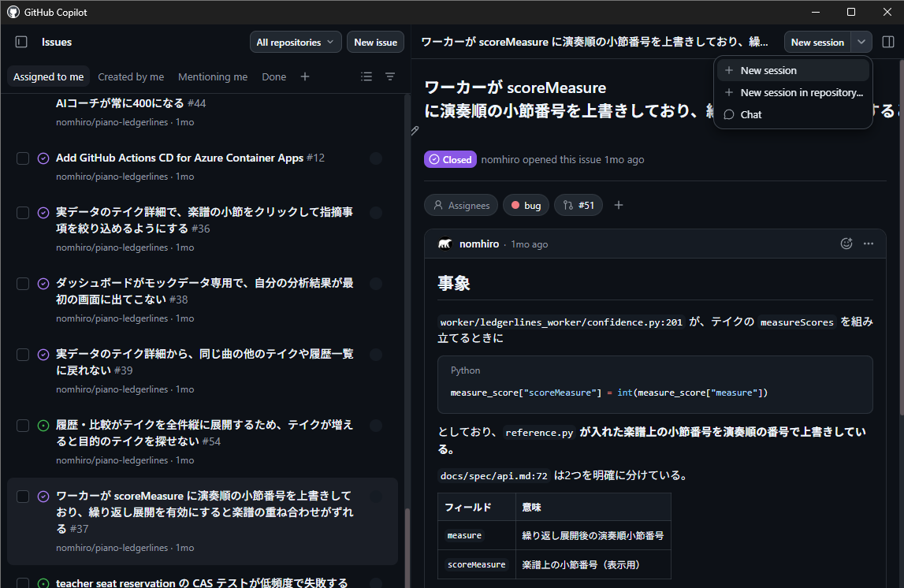Select checkbox for Add GitHub Actions CD issue
The height and width of the screenshot is (588, 904).
23,158
